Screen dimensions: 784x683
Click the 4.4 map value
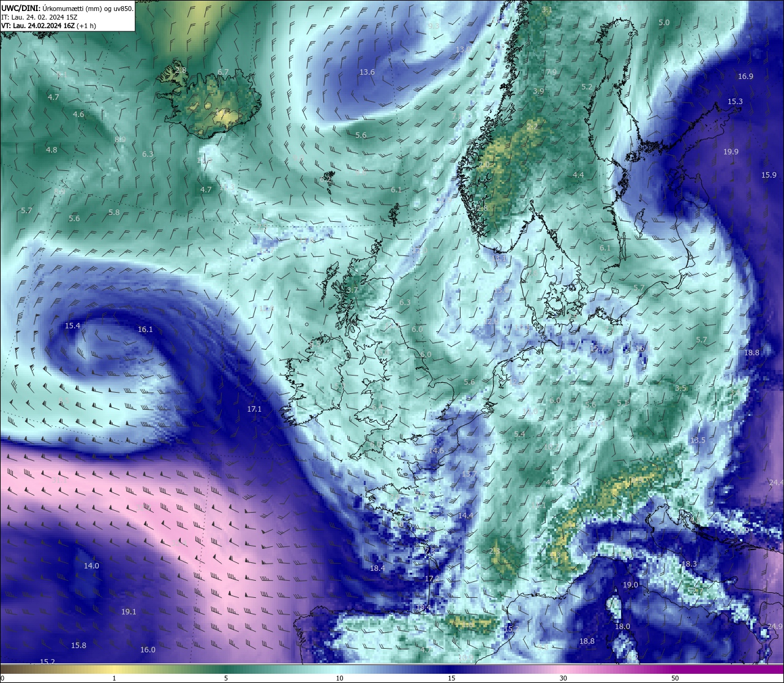pyautogui.click(x=578, y=175)
